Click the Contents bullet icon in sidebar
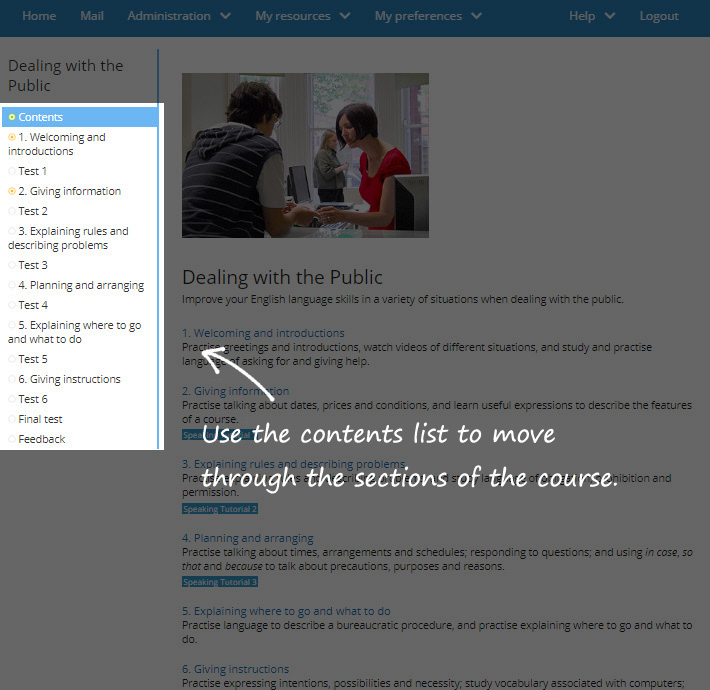710x690 pixels. [x=12, y=118]
